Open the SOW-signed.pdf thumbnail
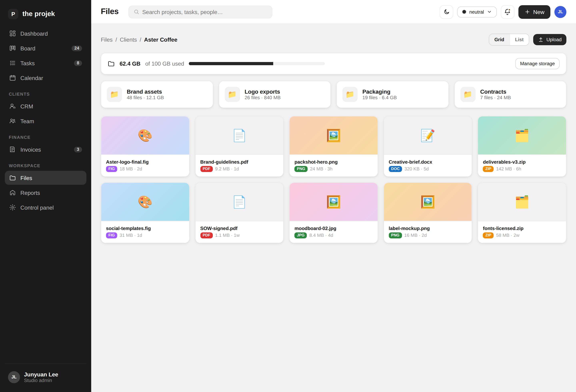The image size is (576, 392). (239, 202)
